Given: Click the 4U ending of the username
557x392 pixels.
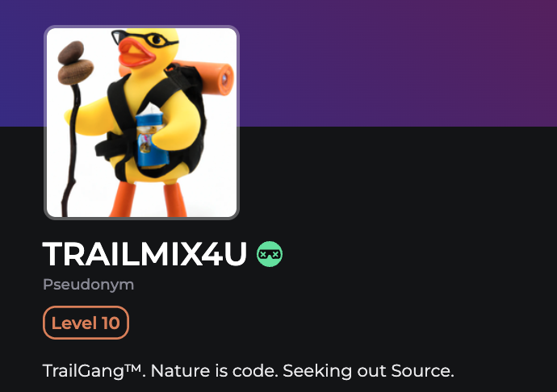Looking at the screenshot, I should (x=224, y=253).
